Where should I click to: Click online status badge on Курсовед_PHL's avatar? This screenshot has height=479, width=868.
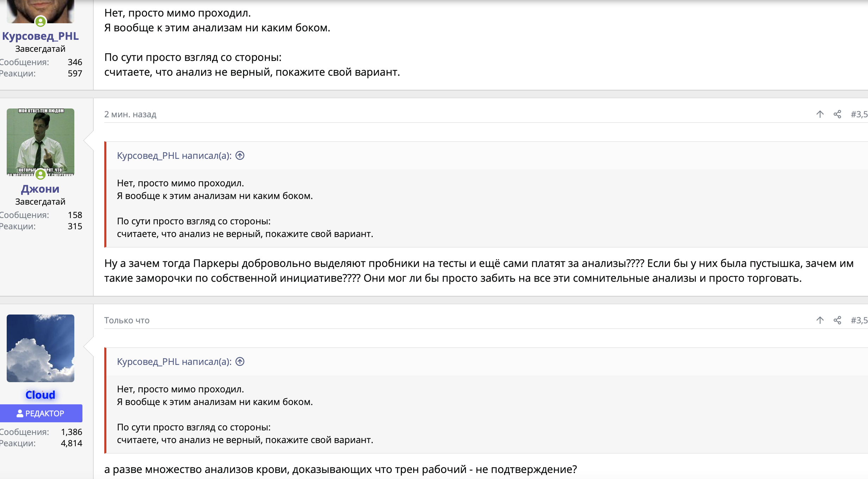click(x=41, y=21)
